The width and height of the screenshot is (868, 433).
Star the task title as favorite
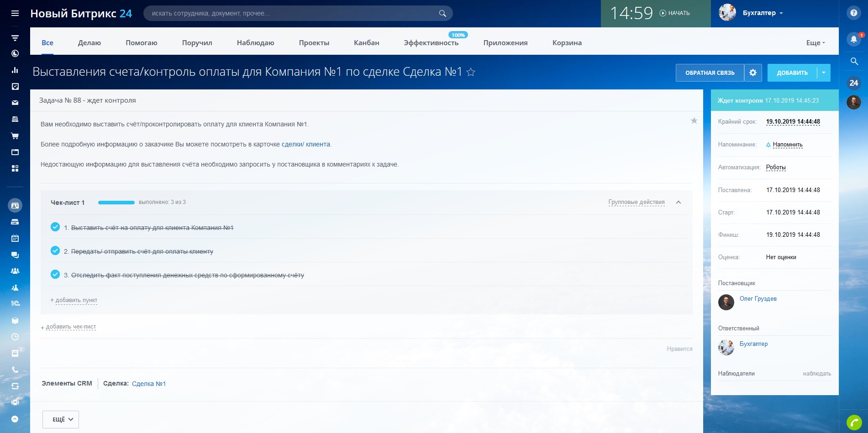(x=471, y=72)
